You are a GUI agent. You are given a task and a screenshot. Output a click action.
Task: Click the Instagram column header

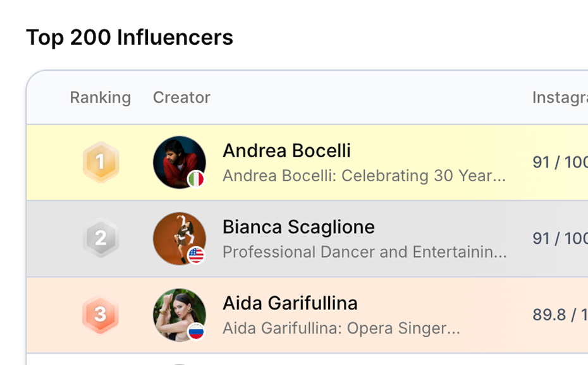pos(560,98)
